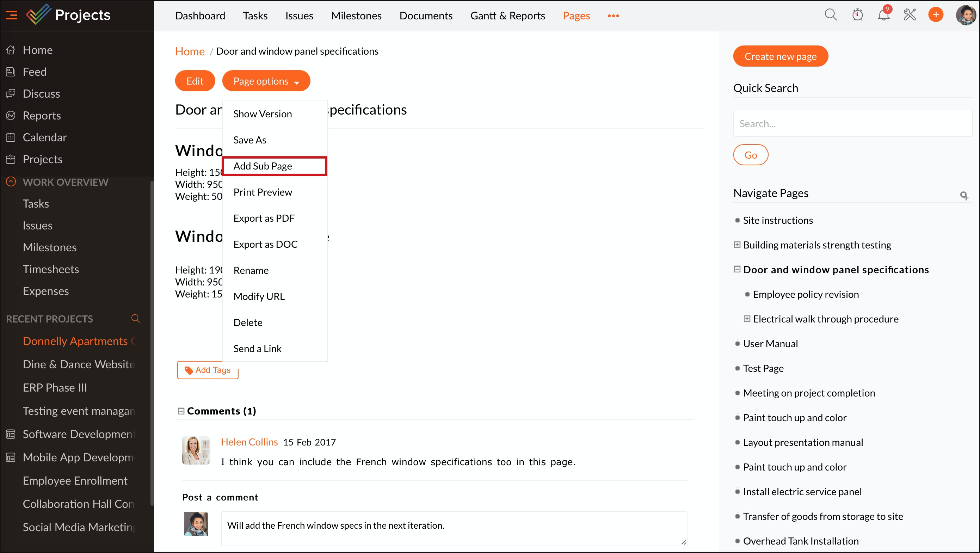
Task: Click the Navigate Pages search icon
Action: [x=964, y=196]
